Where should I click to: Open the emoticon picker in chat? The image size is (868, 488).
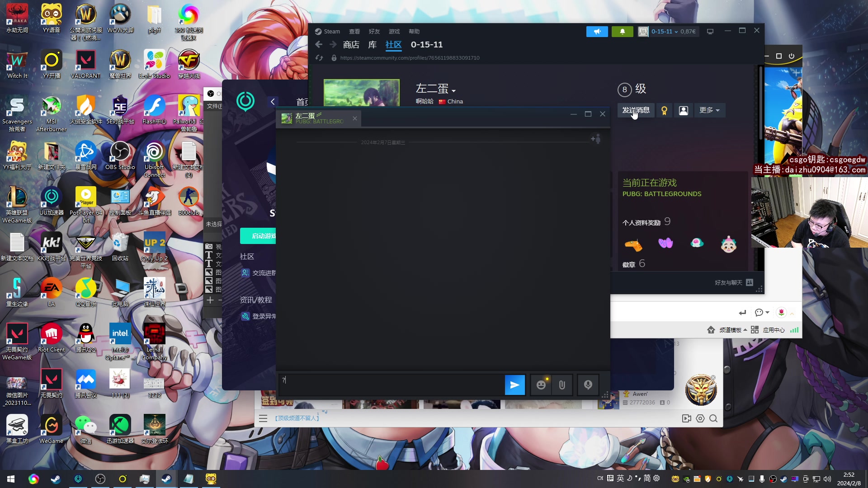[541, 385]
